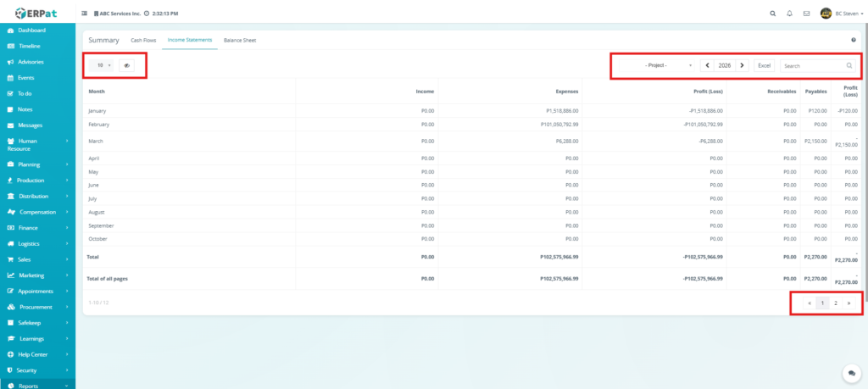Click BC Steven user avatar
Viewport: 868px width, 389px height.
tap(826, 14)
